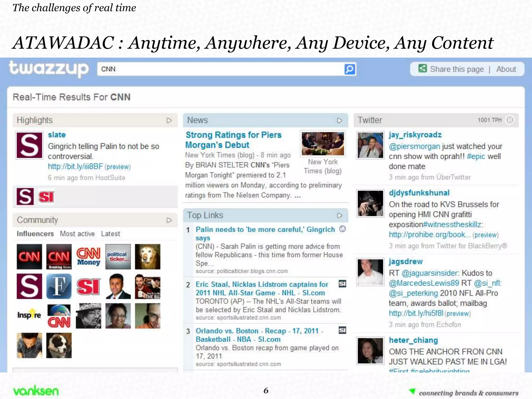Click the CNN globe avatar
532x399 pixels.
coord(59,316)
